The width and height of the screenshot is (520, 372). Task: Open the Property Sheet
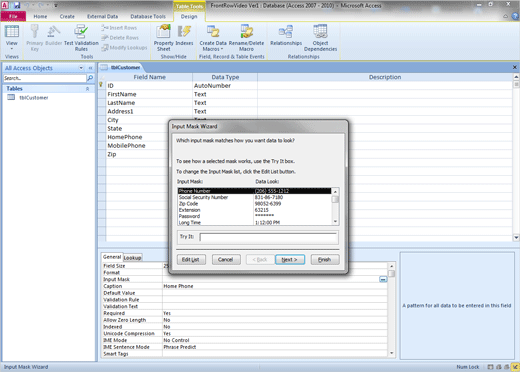click(163, 37)
